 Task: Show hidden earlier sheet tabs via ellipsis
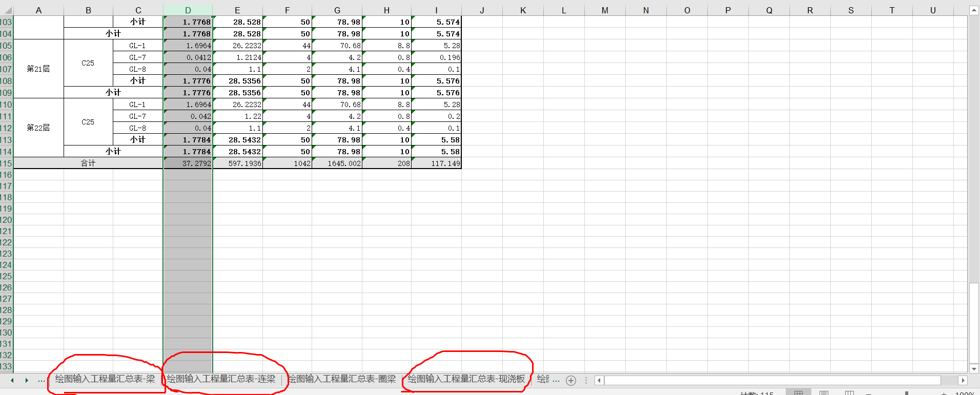42,380
